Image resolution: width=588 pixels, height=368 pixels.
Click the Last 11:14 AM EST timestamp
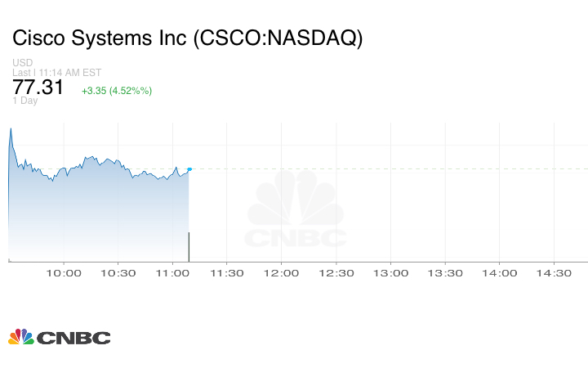[x=55, y=73]
